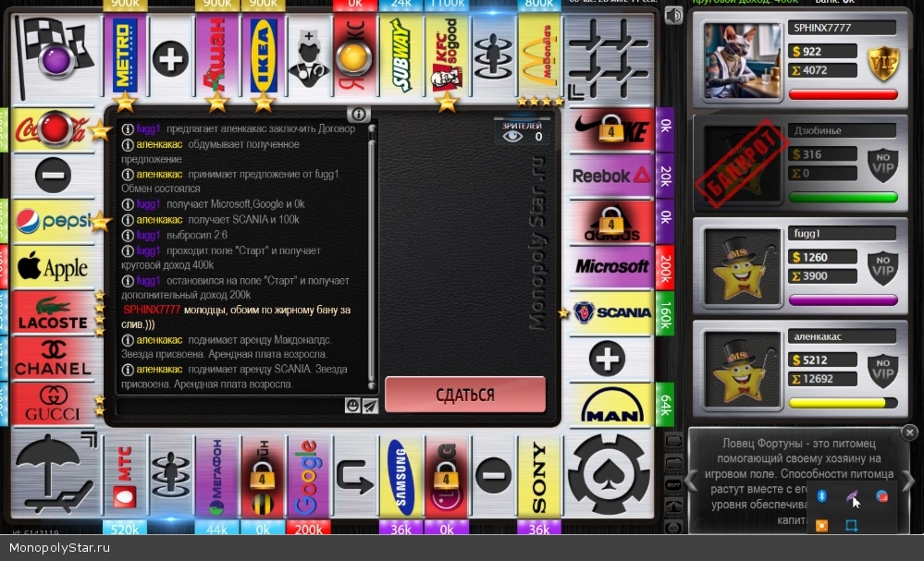This screenshot has height=561, width=924.
Task: Select the Pepsi property cell
Action: tap(53, 221)
